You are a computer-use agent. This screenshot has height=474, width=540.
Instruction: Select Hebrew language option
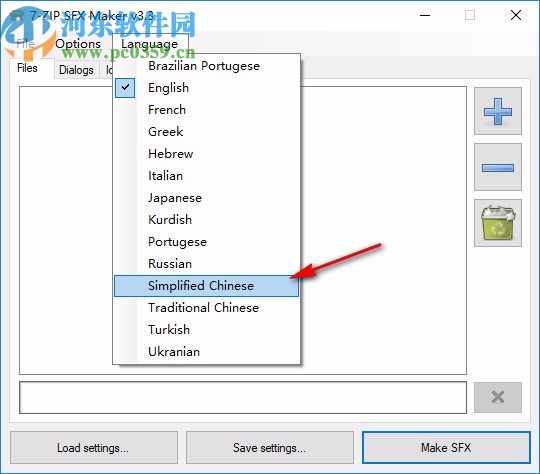tap(206, 154)
